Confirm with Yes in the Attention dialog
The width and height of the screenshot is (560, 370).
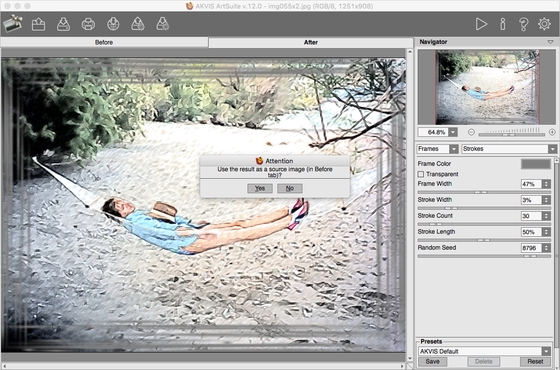260,188
